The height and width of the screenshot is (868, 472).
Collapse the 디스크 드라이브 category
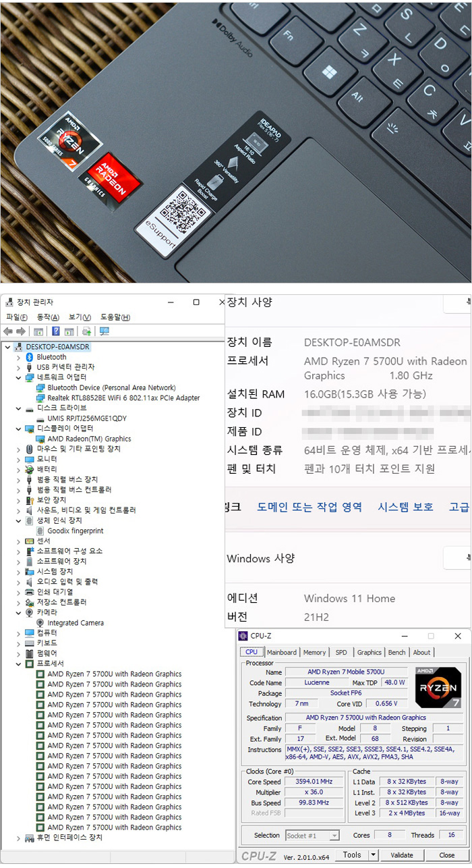coord(18,408)
